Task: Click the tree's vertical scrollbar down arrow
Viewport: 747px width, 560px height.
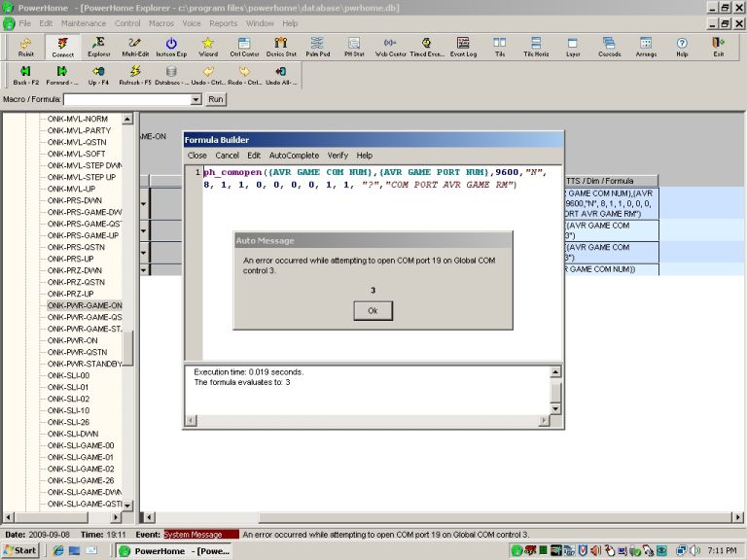Action: [x=127, y=506]
